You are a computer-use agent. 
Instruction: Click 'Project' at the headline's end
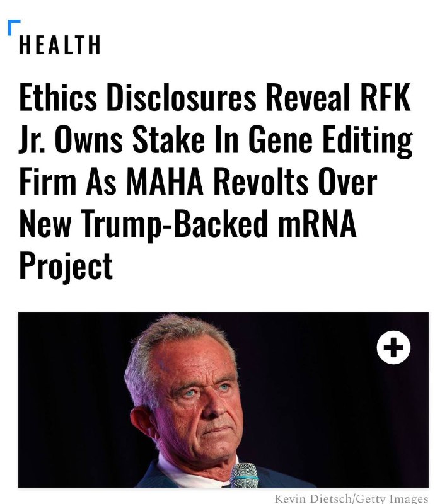click(66, 266)
